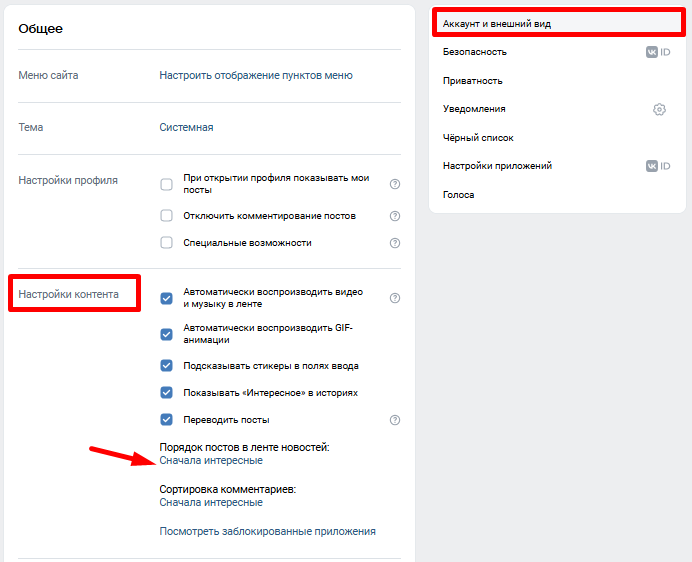Open Приватность settings section
Image resolution: width=692 pixels, height=562 pixels.
click(x=472, y=81)
